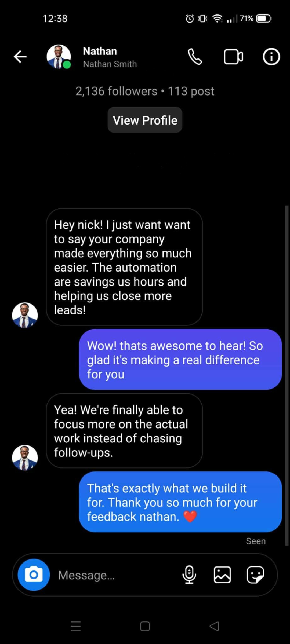Viewport: 290px width, 644px height.
Task: Start a video call with Nathan
Action: pyautogui.click(x=233, y=57)
